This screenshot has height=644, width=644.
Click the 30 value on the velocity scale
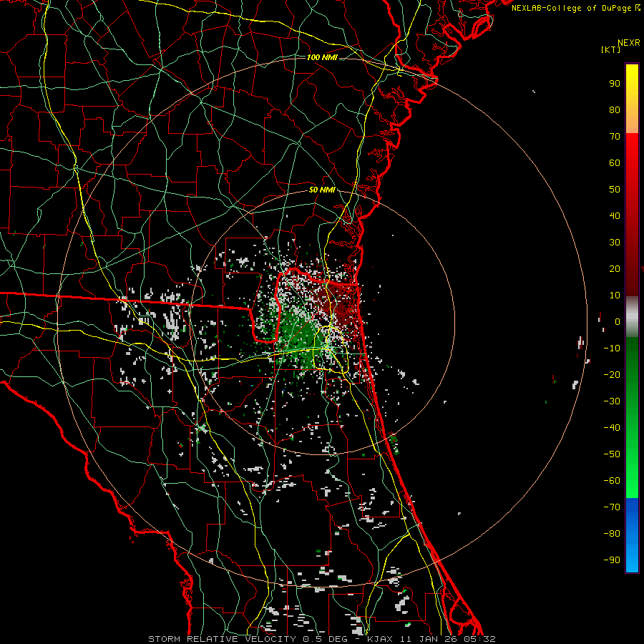[x=615, y=243]
